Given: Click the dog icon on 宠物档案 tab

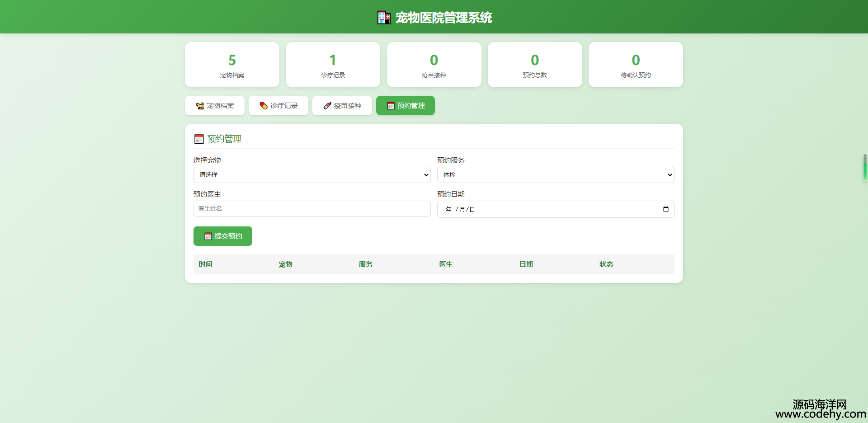Looking at the screenshot, I should click(200, 106).
